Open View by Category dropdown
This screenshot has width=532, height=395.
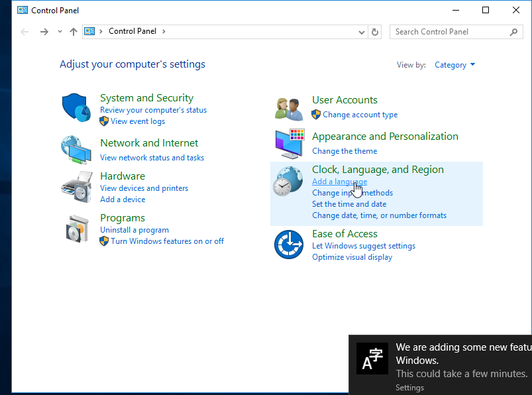[x=454, y=65]
